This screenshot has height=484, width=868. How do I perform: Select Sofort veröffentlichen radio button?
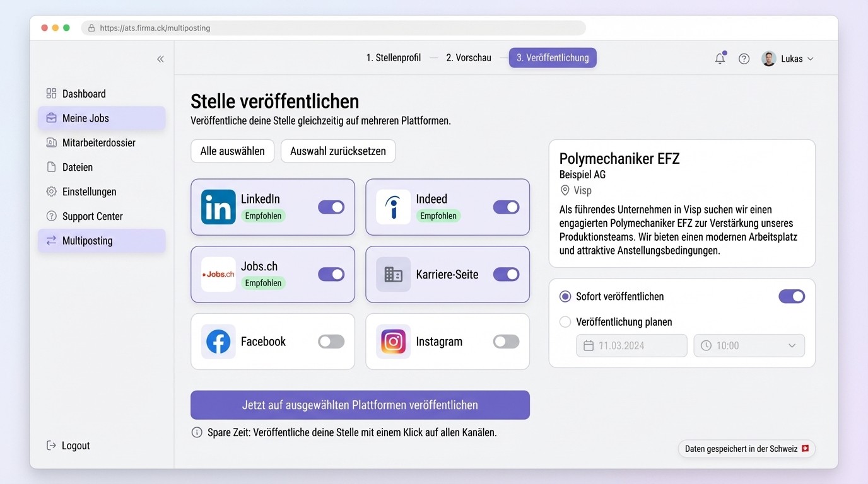(x=565, y=296)
